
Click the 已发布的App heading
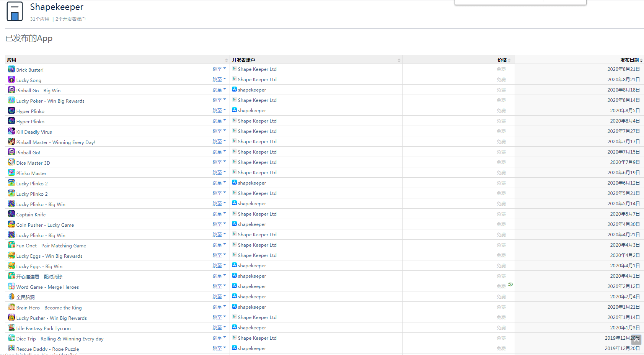[29, 38]
